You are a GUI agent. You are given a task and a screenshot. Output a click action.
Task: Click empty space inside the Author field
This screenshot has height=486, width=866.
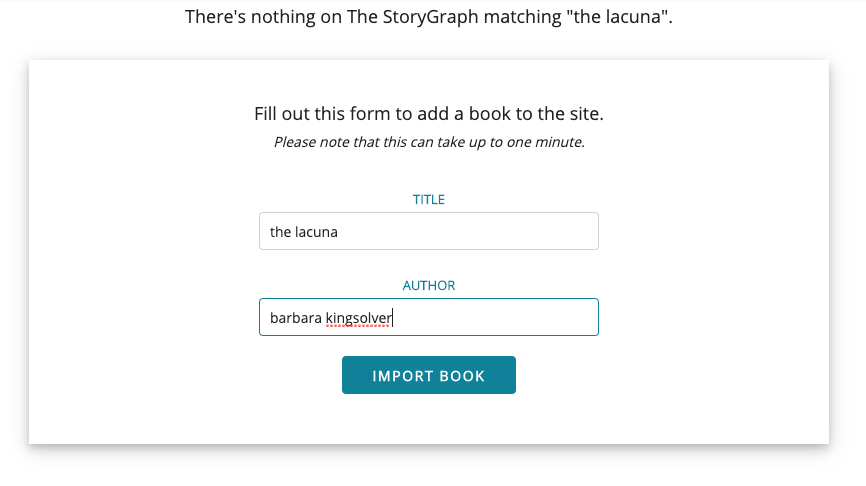497,317
